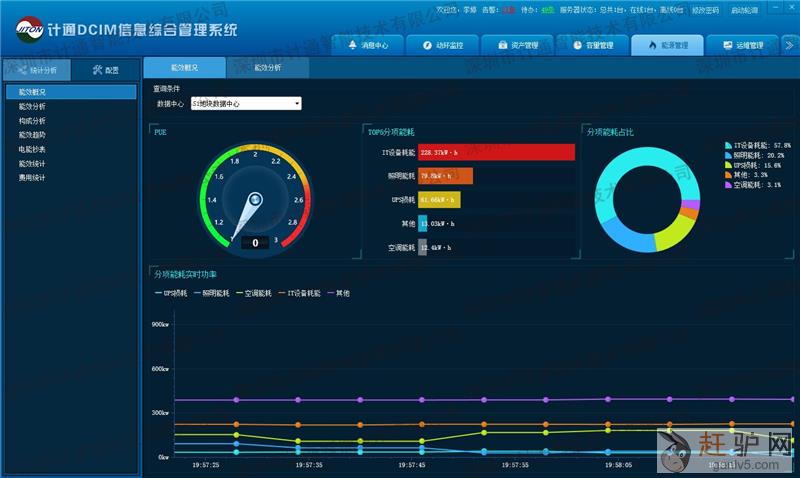Click the bell icon on 消息中心 tab
Screen dimensions: 800x478
pyautogui.click(x=352, y=45)
